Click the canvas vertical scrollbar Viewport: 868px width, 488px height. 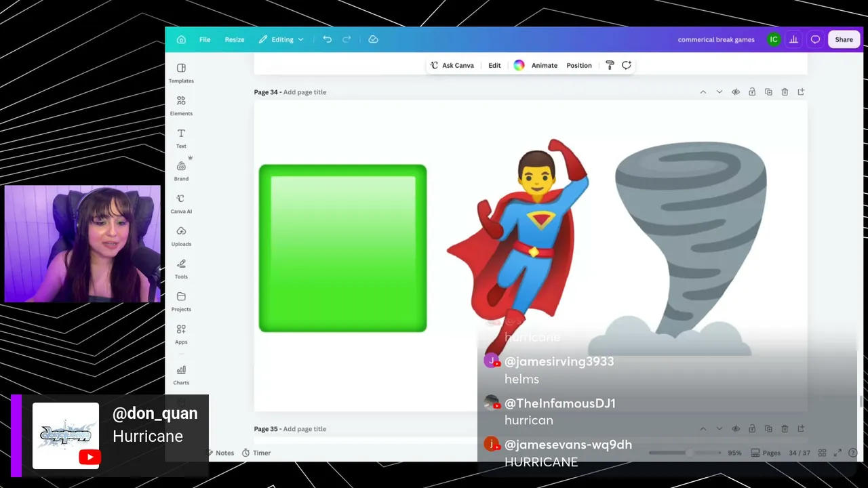(x=860, y=401)
